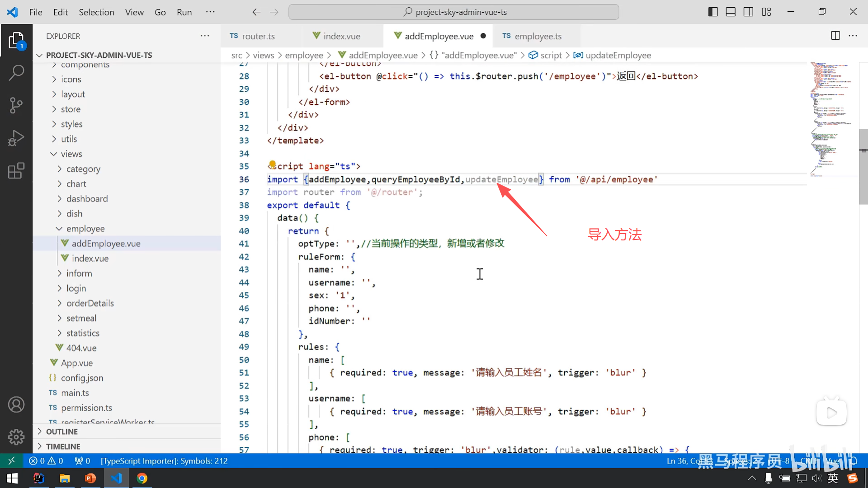Open the Extensions view
This screenshot has width=868, height=488.
16,171
